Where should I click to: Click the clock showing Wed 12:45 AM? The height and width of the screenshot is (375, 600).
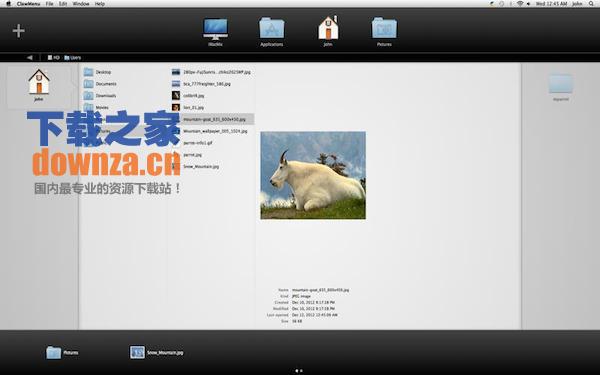(551, 3)
